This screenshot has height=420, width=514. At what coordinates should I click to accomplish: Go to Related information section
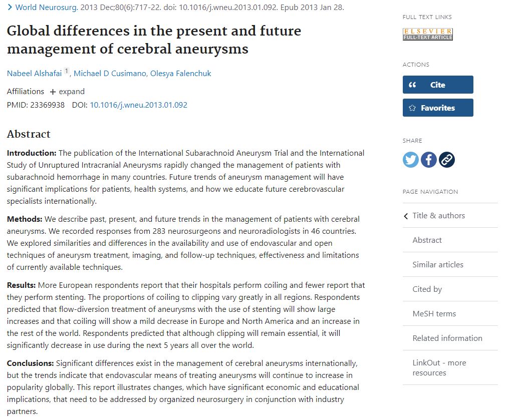click(447, 338)
